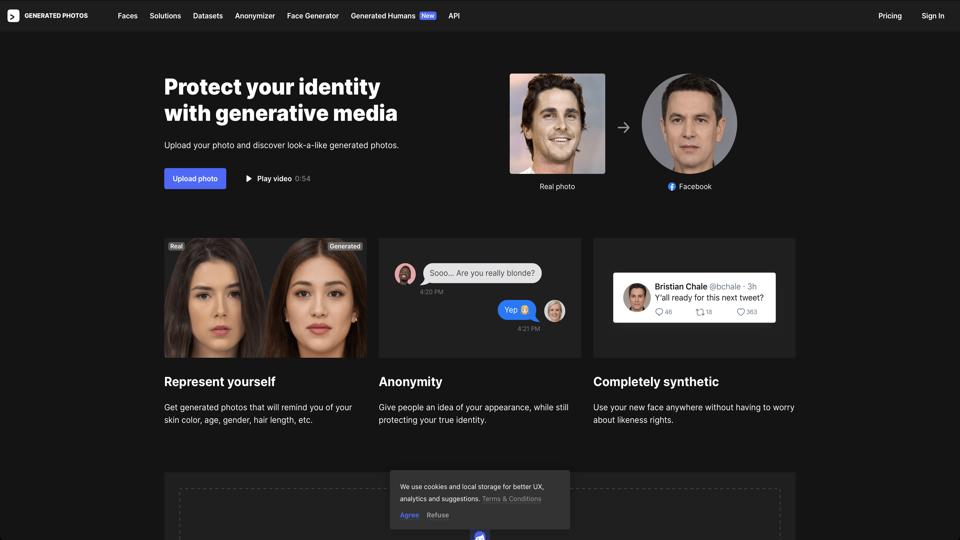Click the arrow between real and generated photos
The width and height of the screenshot is (960, 540).
pos(623,127)
